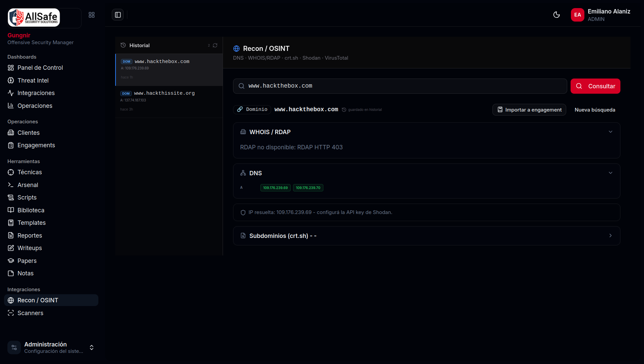The image size is (644, 364).
Task: Click Importar a engagement button
Action: click(x=529, y=110)
